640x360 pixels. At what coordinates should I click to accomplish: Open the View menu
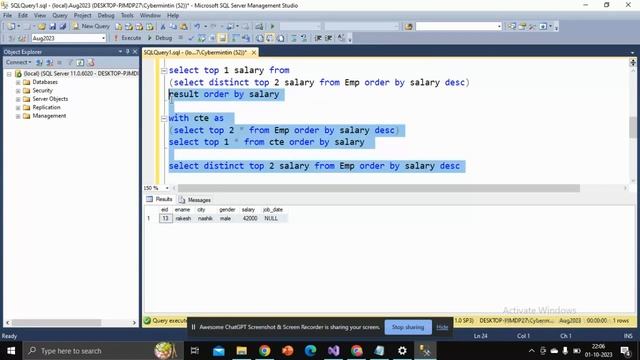pos(40,16)
